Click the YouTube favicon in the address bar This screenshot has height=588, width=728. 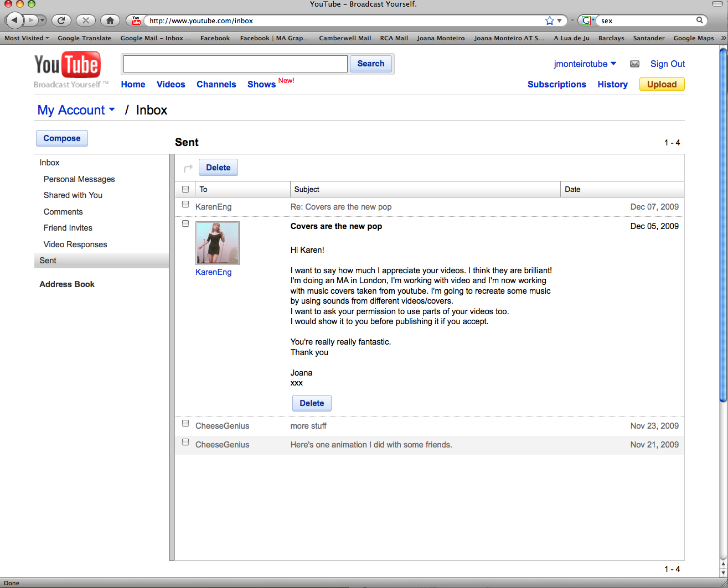coord(136,20)
